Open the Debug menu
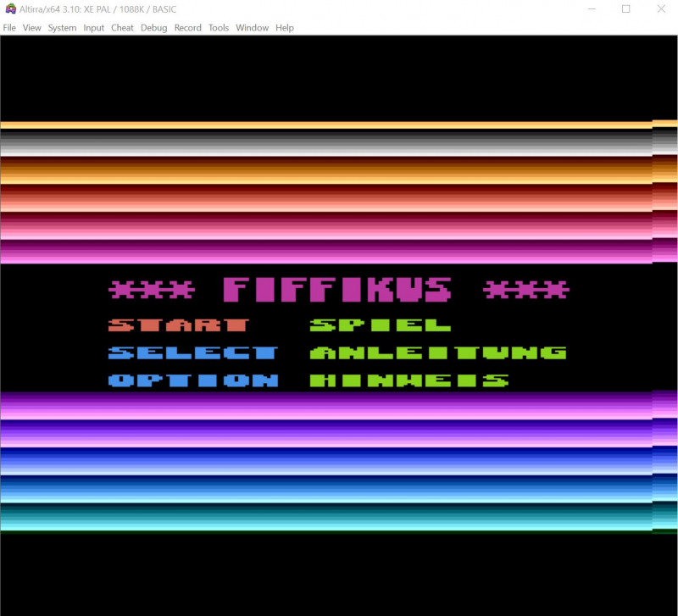 coord(153,27)
